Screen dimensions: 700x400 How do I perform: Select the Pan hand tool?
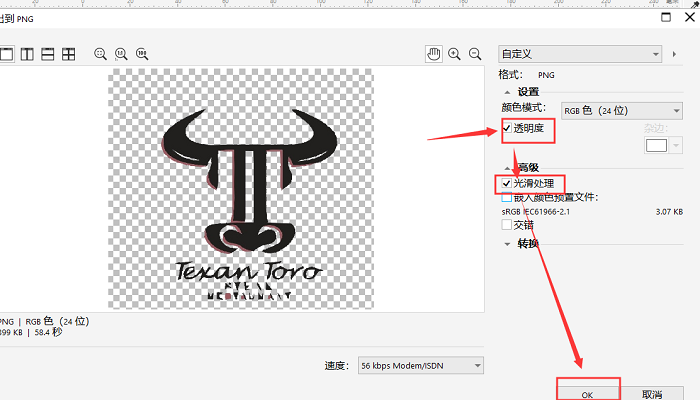(434, 54)
